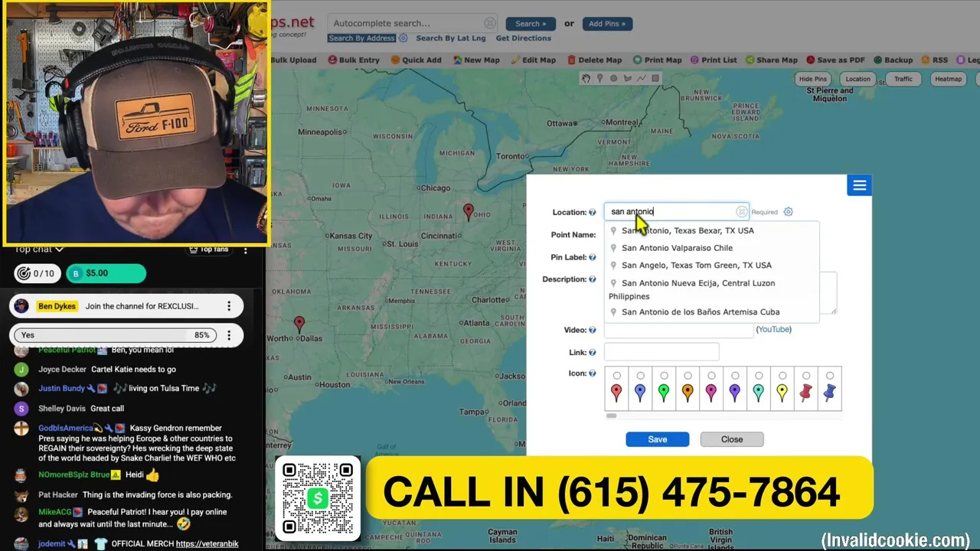
Task: Select the rectangle drawing tool on map
Action: click(655, 78)
